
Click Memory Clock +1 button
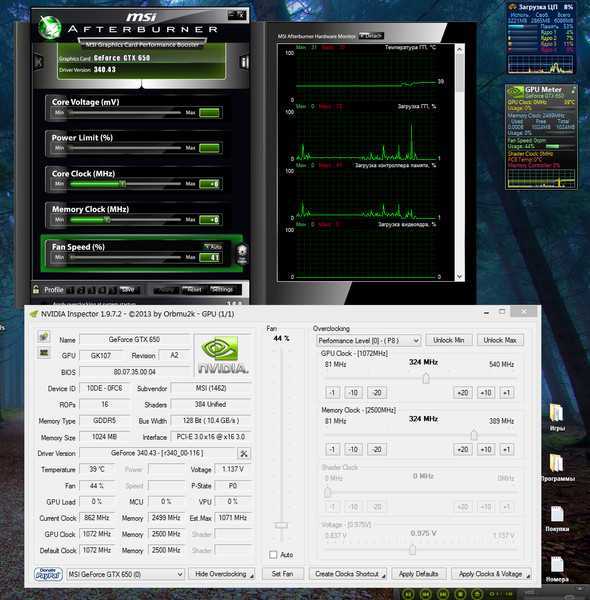[x=507, y=449]
